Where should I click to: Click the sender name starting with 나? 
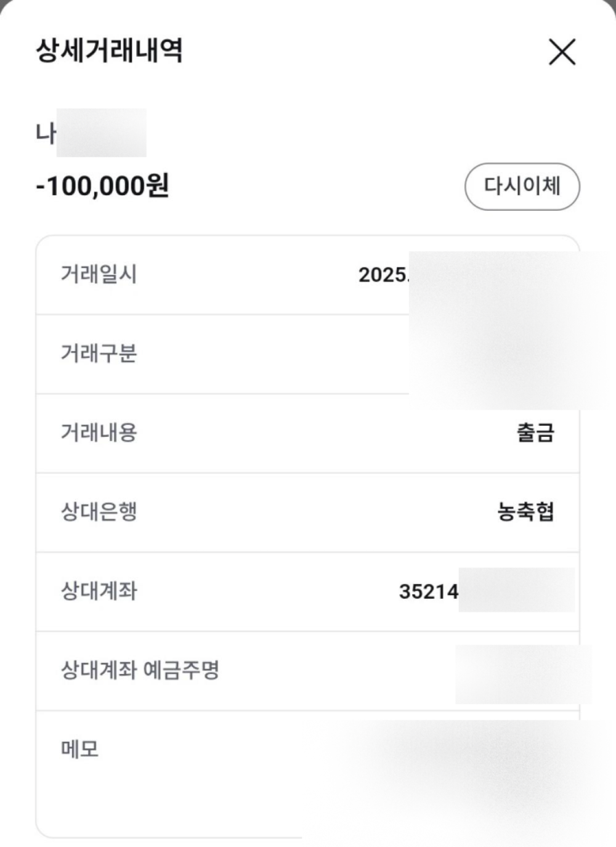point(46,132)
